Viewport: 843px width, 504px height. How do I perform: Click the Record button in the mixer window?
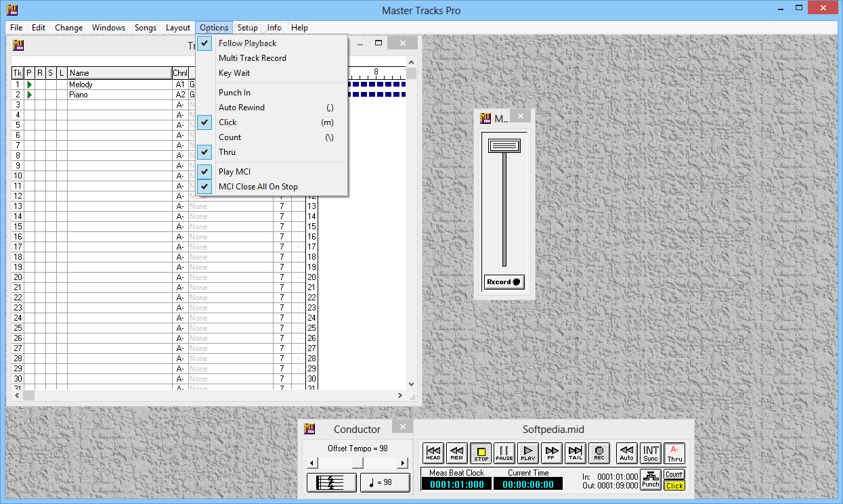[504, 282]
